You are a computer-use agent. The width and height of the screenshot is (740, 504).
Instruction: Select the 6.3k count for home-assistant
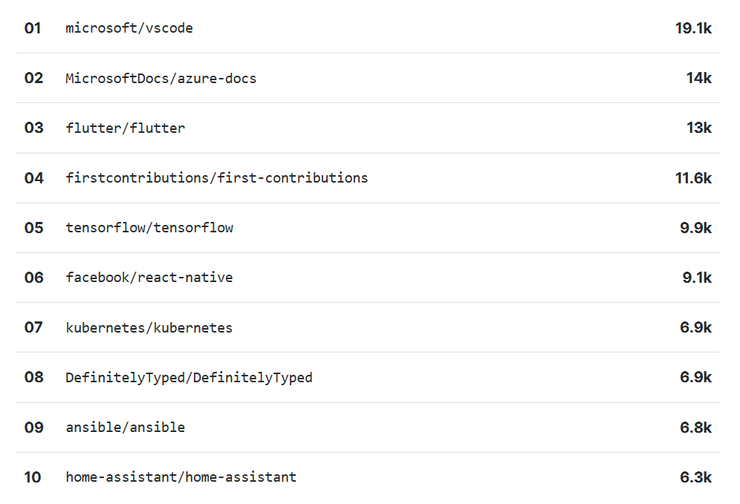(x=695, y=477)
